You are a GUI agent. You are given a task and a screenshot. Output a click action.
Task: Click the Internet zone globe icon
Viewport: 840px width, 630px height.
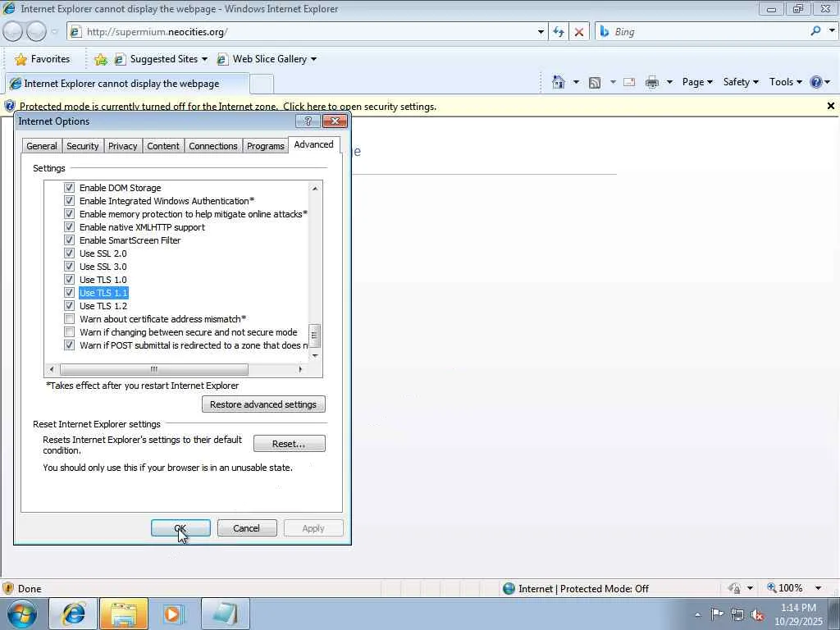coord(509,589)
